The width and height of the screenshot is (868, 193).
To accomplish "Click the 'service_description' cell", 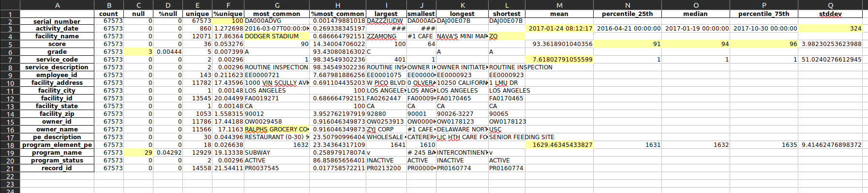I will (57, 67).
